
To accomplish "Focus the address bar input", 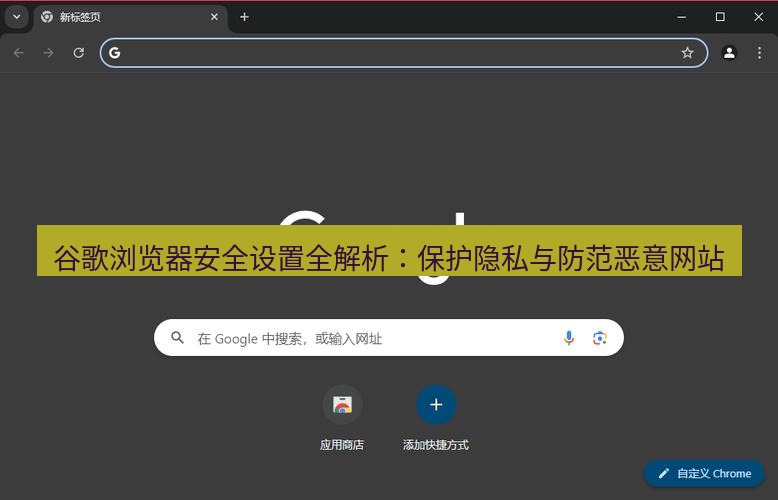I will pos(403,53).
